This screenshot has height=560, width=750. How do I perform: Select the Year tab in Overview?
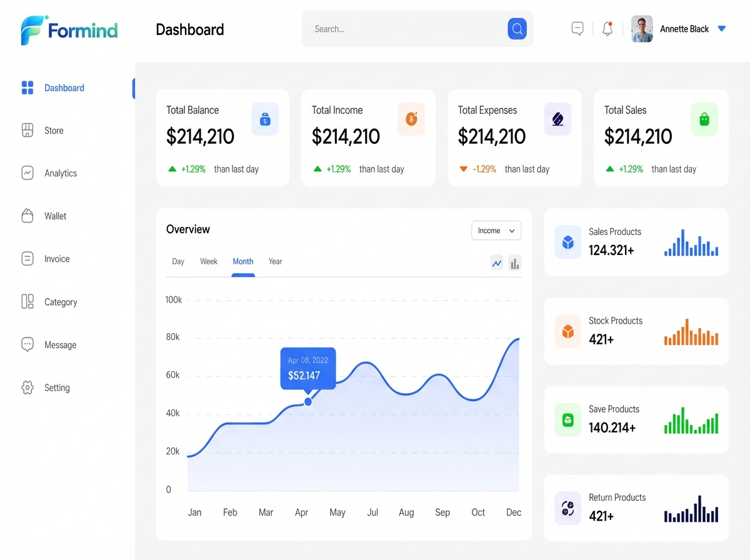pos(275,261)
